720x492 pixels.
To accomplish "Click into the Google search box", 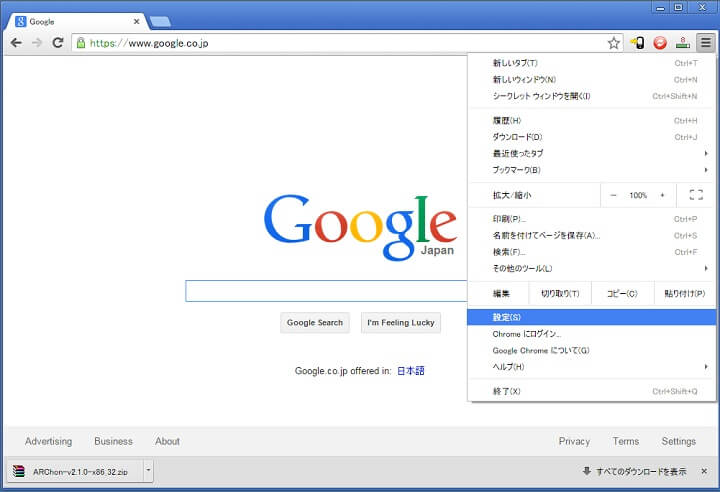I will point(326,291).
